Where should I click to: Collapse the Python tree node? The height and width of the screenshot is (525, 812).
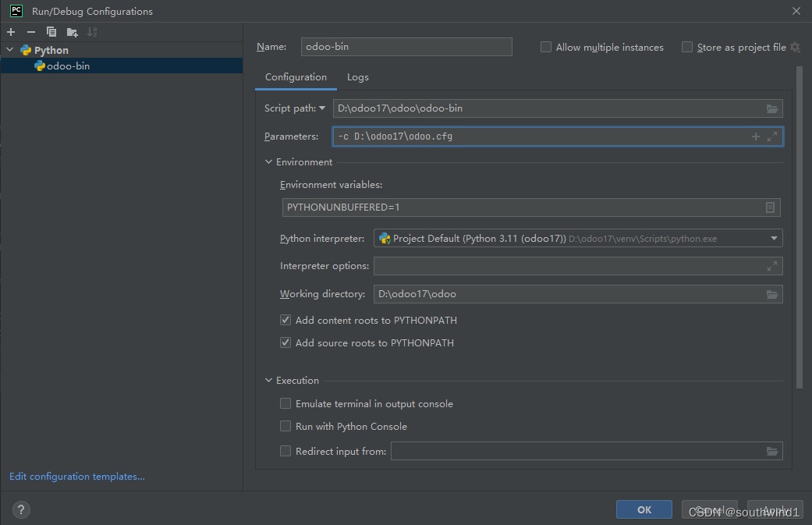point(10,50)
